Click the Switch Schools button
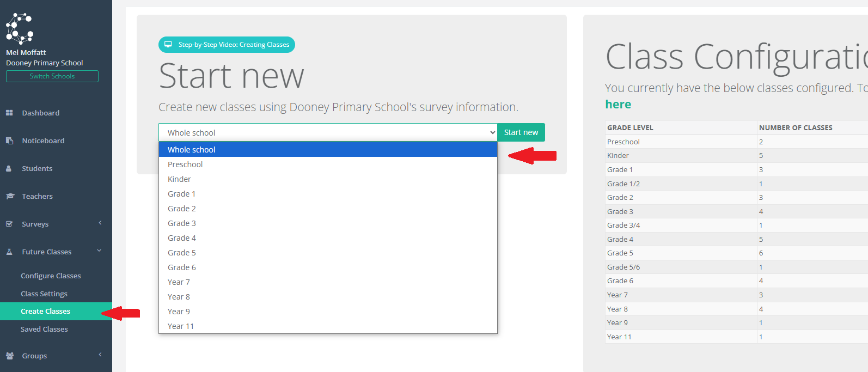 52,76
